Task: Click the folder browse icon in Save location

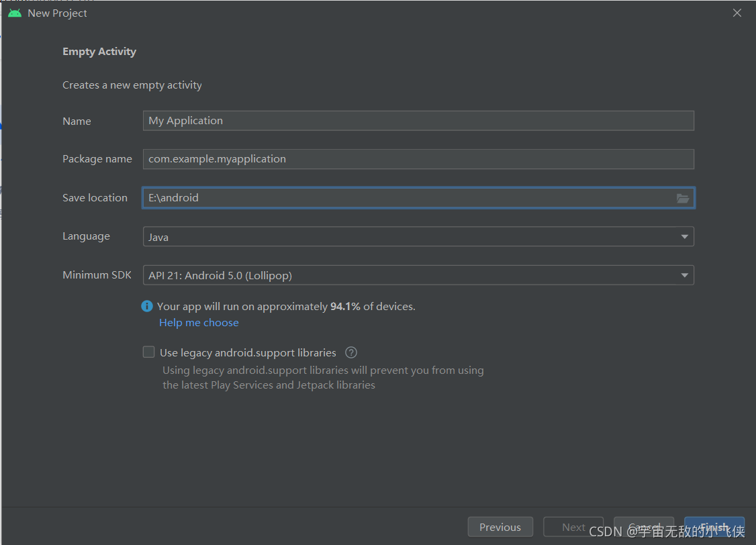Action: (x=682, y=198)
